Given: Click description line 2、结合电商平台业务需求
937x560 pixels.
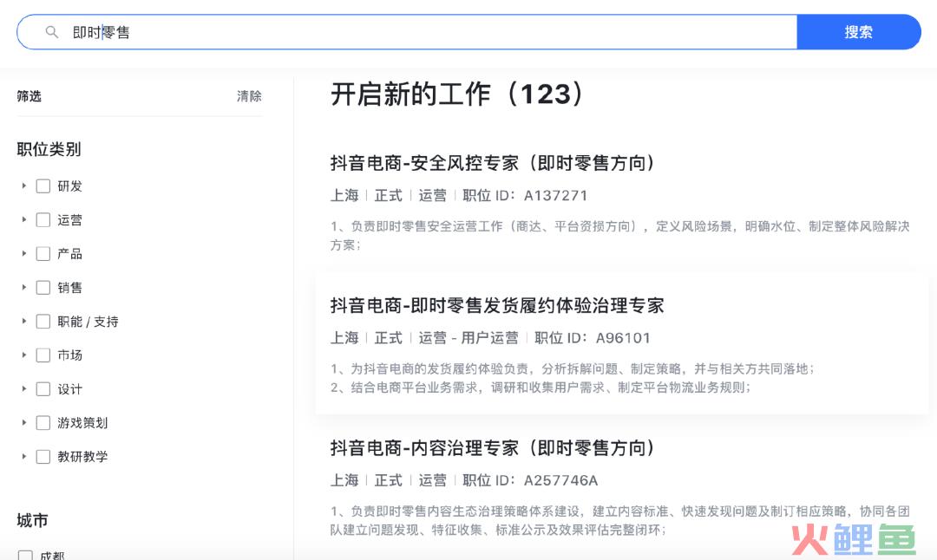Looking at the screenshot, I should (541, 387).
